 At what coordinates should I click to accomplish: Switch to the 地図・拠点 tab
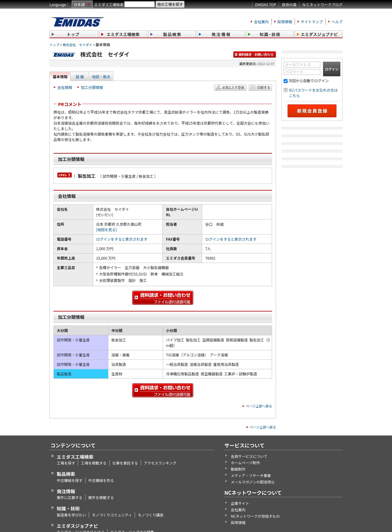(101, 77)
